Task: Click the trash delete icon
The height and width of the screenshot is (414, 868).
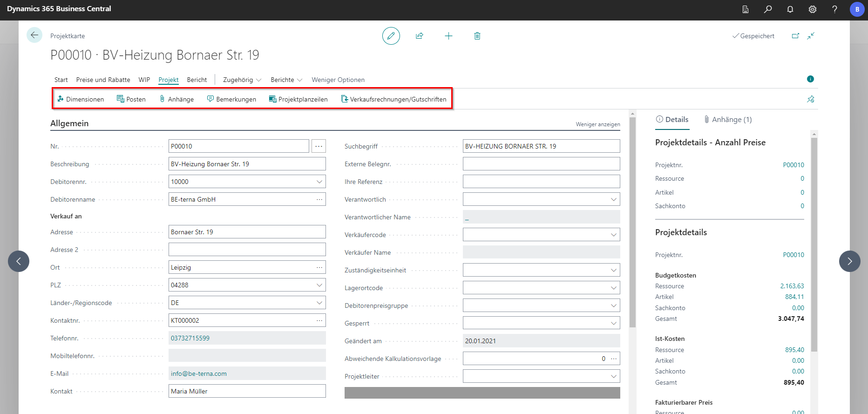Action: point(477,36)
